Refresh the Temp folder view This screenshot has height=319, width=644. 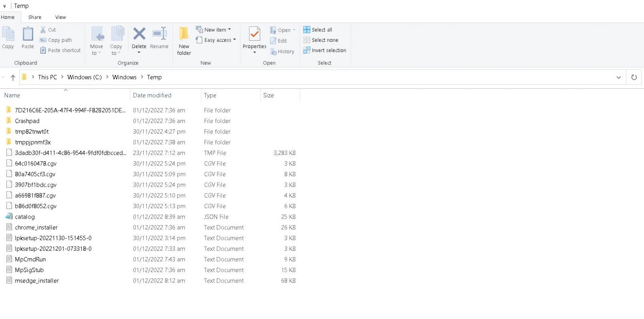[x=634, y=77]
